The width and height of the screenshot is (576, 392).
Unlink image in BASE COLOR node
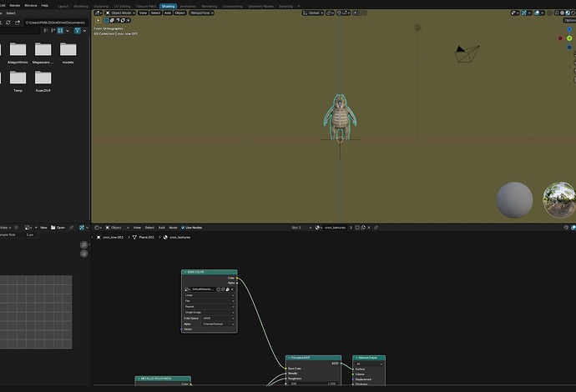coord(232,289)
